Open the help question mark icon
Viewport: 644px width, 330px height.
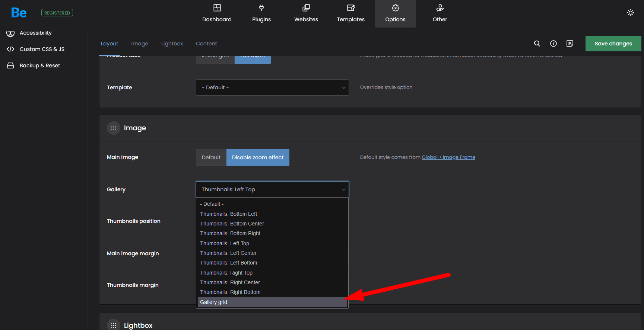click(x=553, y=44)
